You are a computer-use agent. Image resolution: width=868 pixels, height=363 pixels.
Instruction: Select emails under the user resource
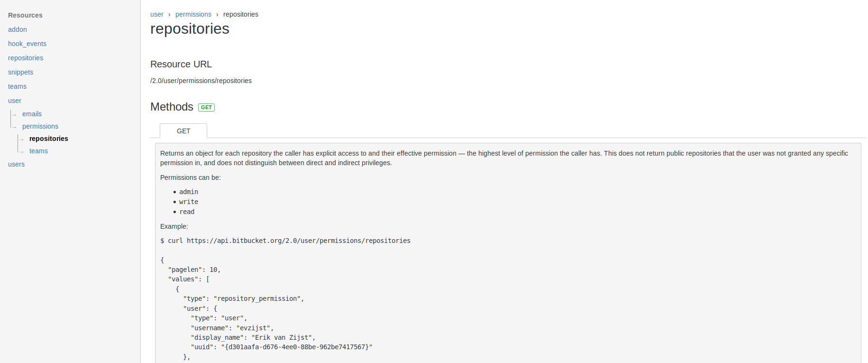32,114
